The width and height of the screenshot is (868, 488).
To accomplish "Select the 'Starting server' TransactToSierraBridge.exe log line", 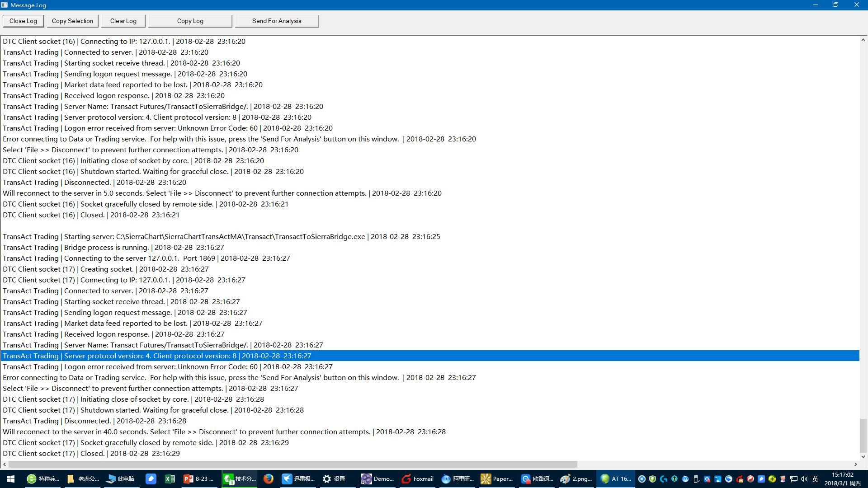I will point(221,237).
